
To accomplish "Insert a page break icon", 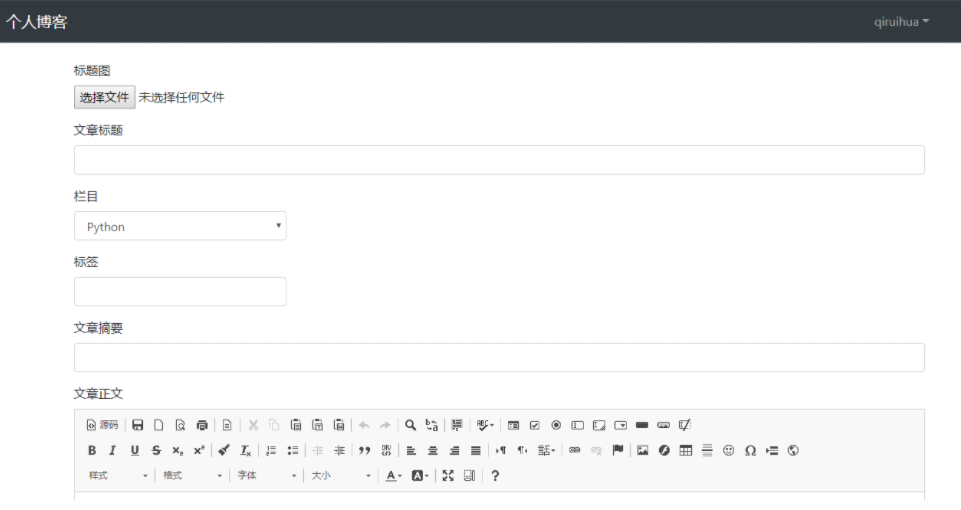I will tap(772, 451).
